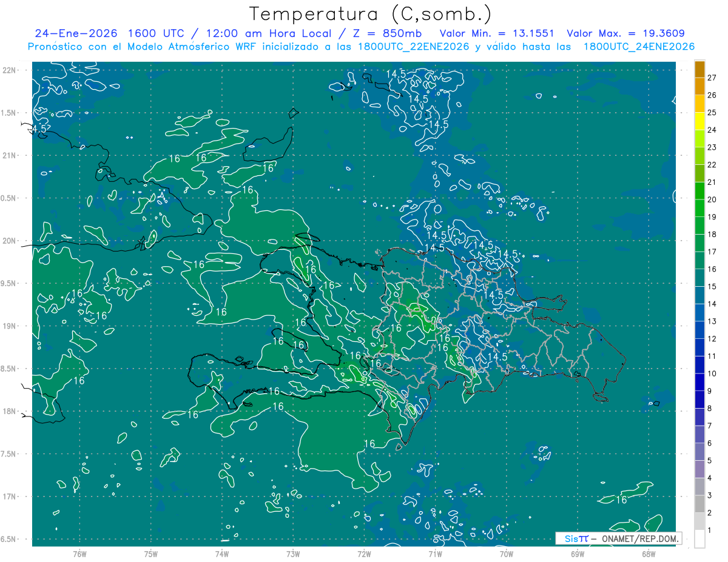Image resolution: width=728 pixels, height=562 pixels.
Task: Click the color scale label "10"
Action: [x=712, y=373]
